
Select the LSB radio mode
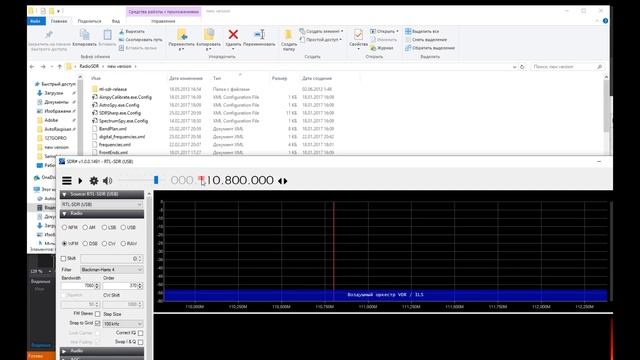[x=109, y=227]
